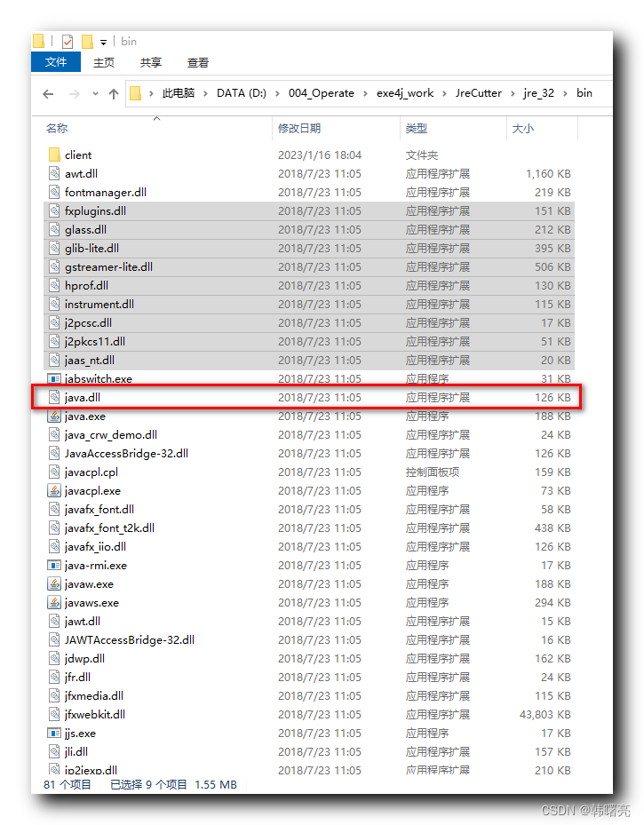Select java-rmi.exe application icon

(54, 565)
